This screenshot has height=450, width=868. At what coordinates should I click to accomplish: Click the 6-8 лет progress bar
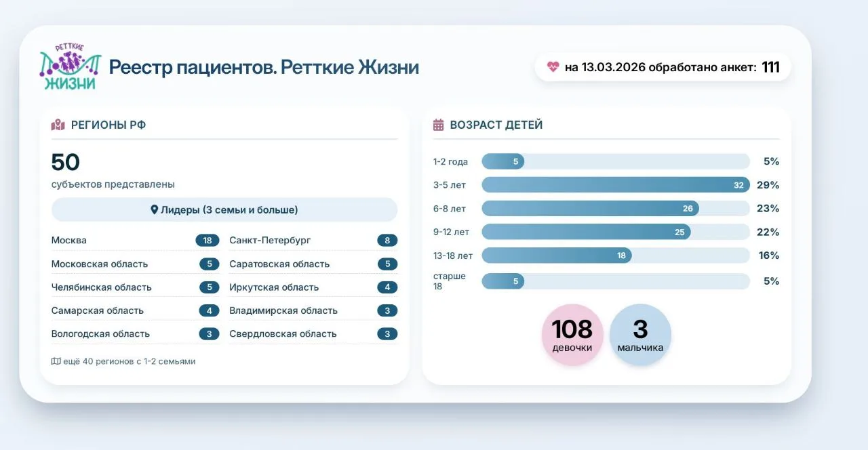[616, 209]
